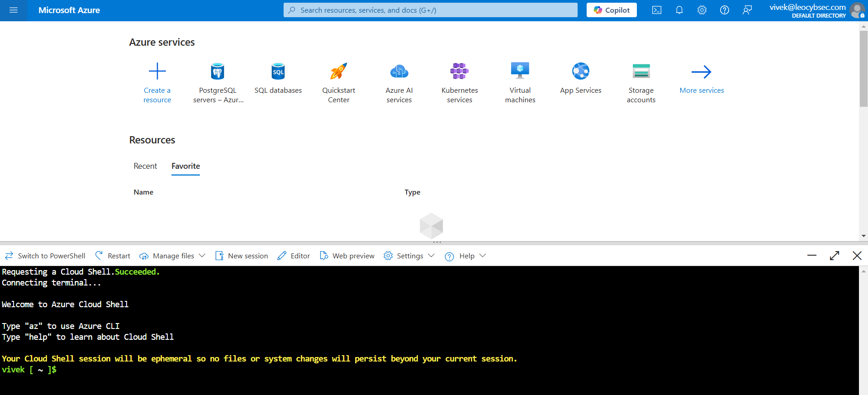Click the portal page vertical scrollbar
Screen dimensions: 868x395
(x=863, y=68)
